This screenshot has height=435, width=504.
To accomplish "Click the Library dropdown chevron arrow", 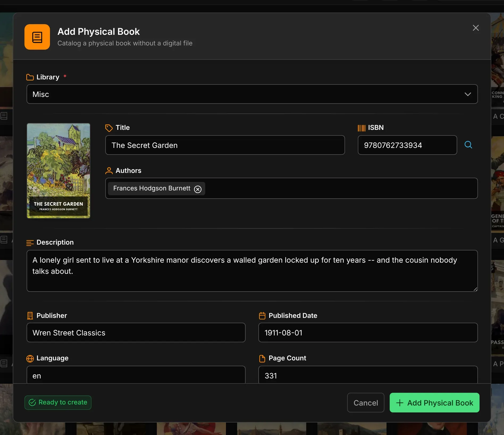I will click(468, 94).
